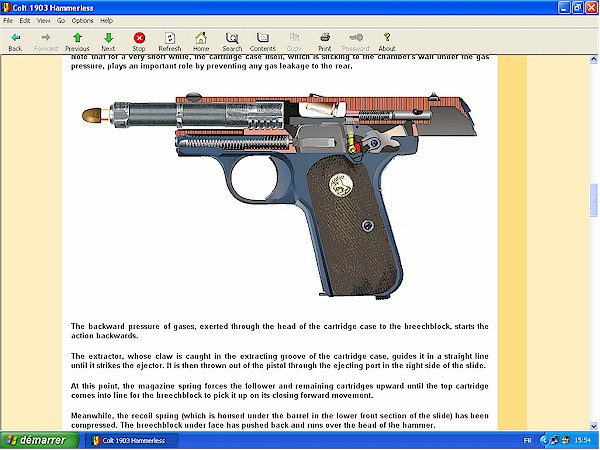Click the scrollbar down arrow
Viewport: 600px width, 450px height.
coord(593,426)
